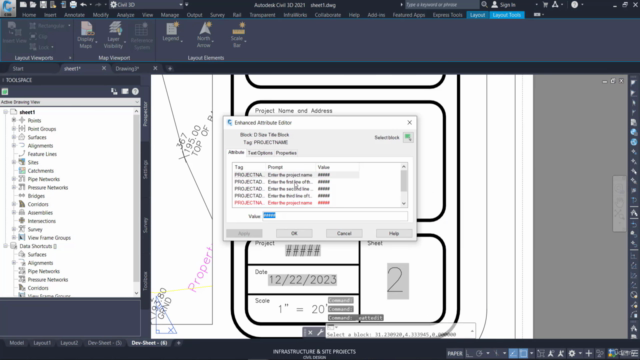The width and height of the screenshot is (640, 360).
Task: Click the Open file icon in quick access
Action: coord(33,5)
